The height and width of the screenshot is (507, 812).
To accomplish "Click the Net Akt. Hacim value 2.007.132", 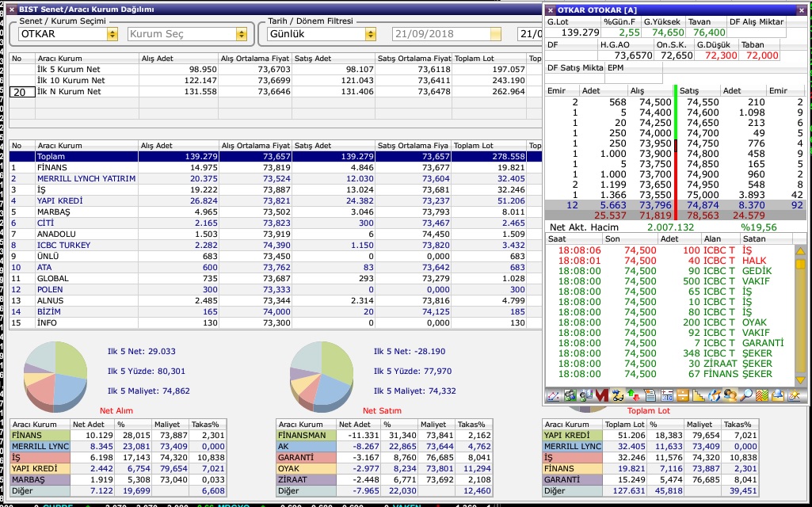I will pyautogui.click(x=671, y=227).
